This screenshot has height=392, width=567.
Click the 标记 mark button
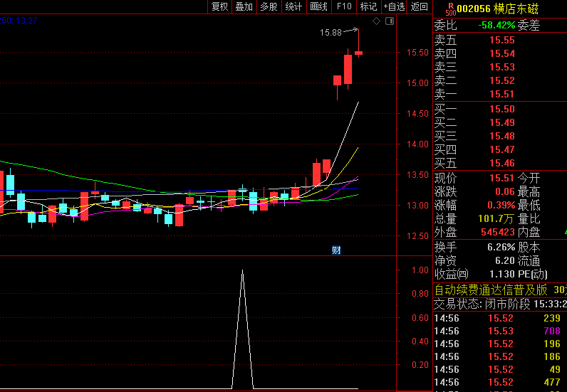pos(369,7)
